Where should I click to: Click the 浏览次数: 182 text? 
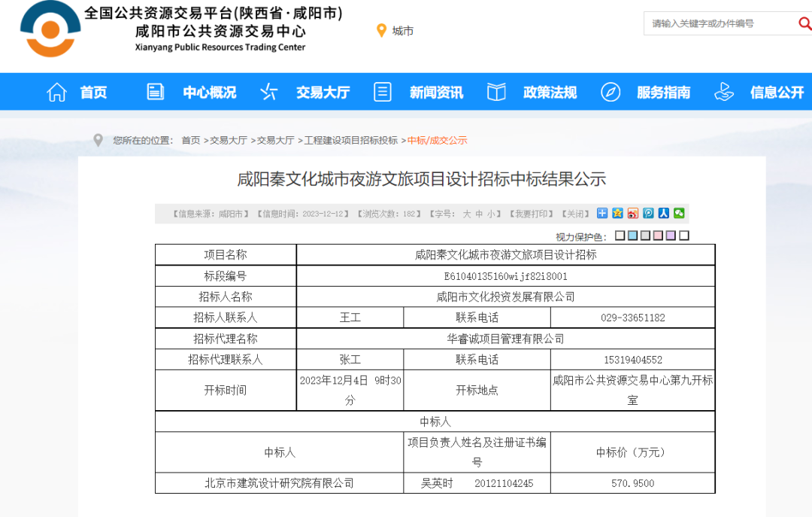coord(389,214)
